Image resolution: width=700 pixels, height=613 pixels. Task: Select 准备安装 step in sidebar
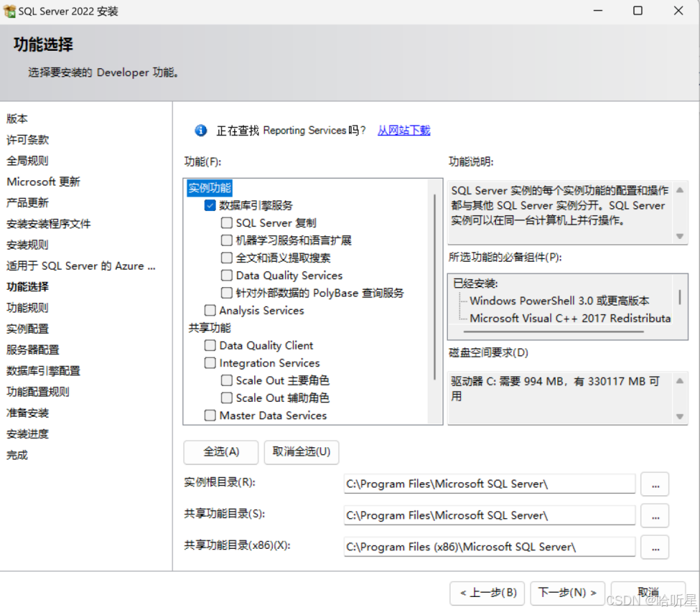[28, 413]
